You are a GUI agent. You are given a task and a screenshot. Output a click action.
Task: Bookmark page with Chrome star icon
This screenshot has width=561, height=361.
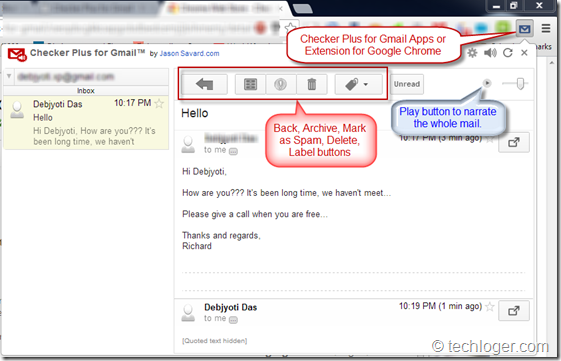291,28
